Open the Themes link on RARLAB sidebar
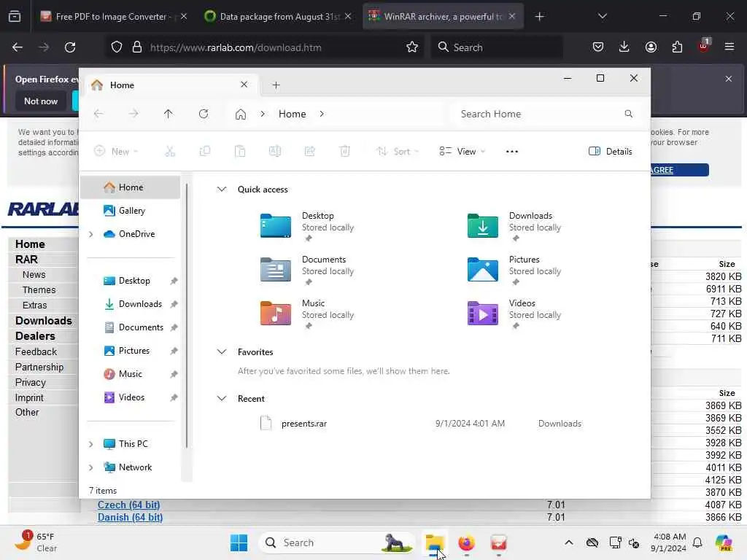Image resolution: width=747 pixels, height=560 pixels. [39, 290]
